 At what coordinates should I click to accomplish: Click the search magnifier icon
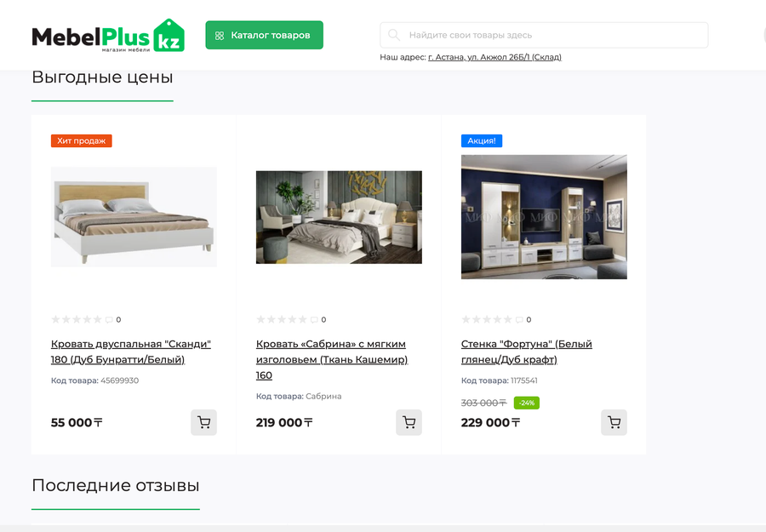pos(394,35)
